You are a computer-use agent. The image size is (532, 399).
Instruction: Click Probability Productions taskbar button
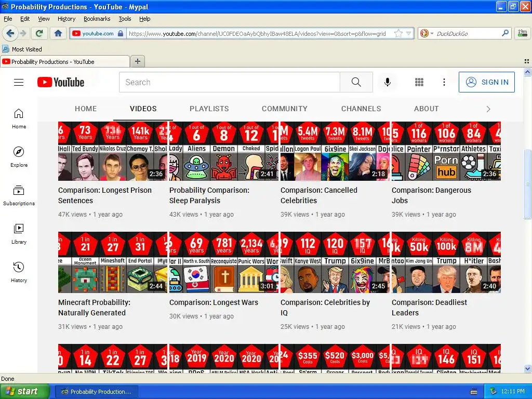[x=96, y=392]
